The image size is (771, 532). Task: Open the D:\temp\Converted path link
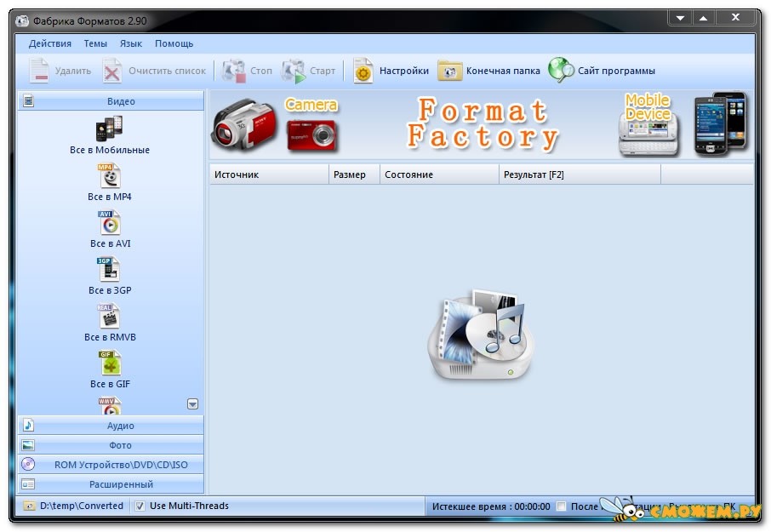[x=82, y=506]
